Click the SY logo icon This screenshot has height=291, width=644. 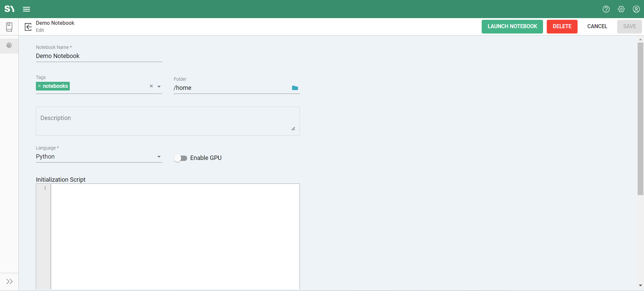click(9, 9)
